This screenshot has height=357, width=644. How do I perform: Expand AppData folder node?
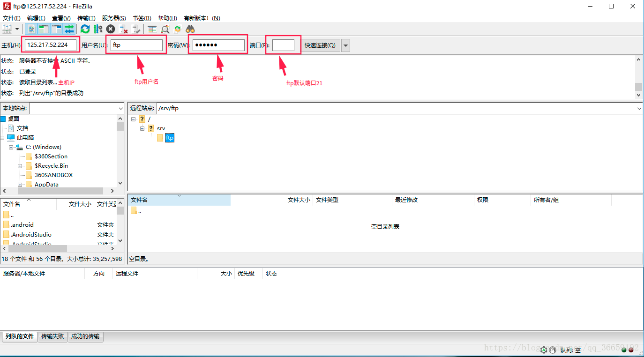click(20, 185)
